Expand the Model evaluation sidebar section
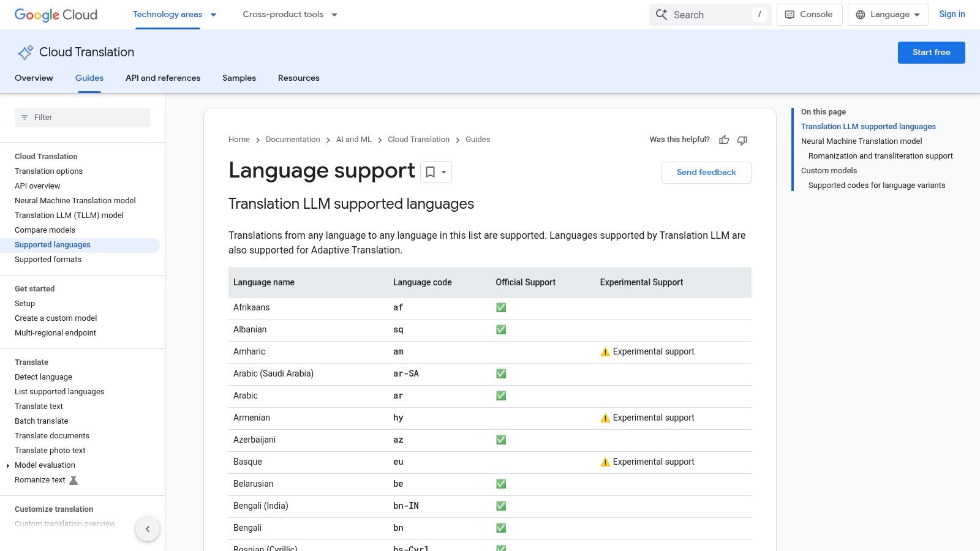Image resolution: width=980 pixels, height=551 pixels. tap(8, 465)
